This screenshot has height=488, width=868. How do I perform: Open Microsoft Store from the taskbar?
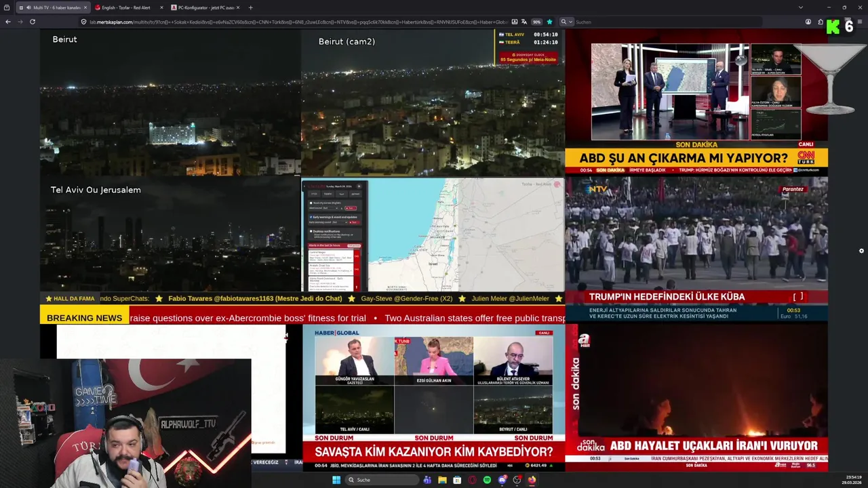click(x=457, y=480)
